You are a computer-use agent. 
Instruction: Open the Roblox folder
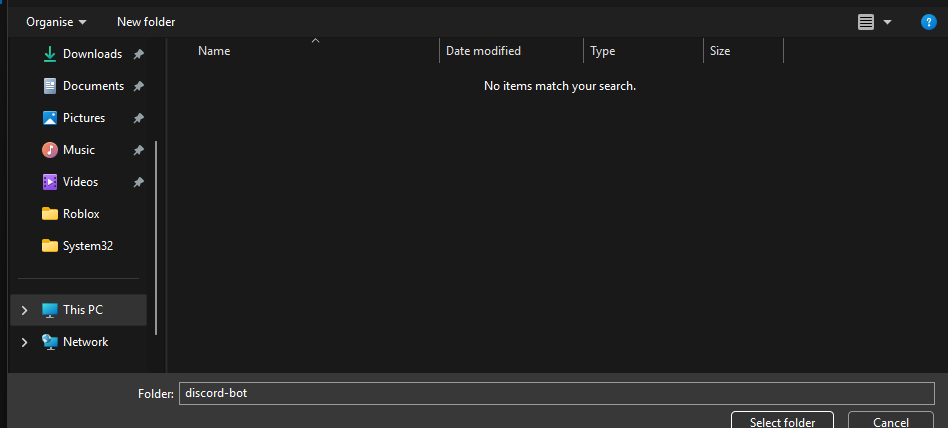(81, 214)
